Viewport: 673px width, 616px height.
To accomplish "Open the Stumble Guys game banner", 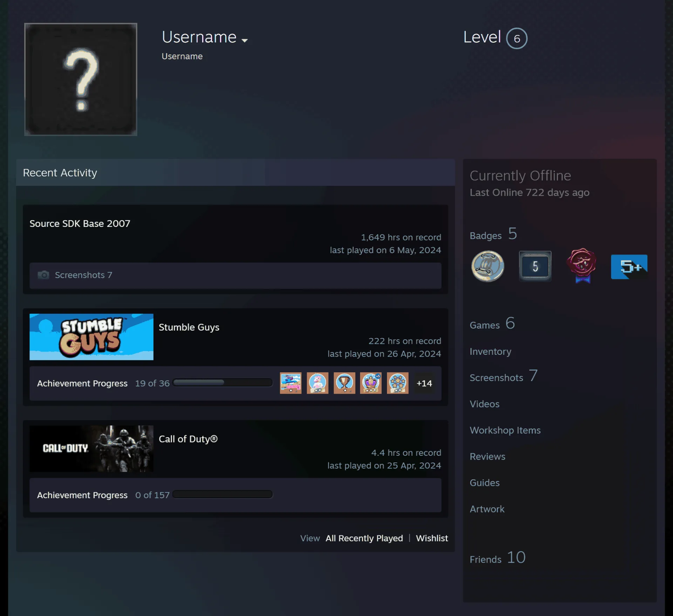I will tap(91, 337).
